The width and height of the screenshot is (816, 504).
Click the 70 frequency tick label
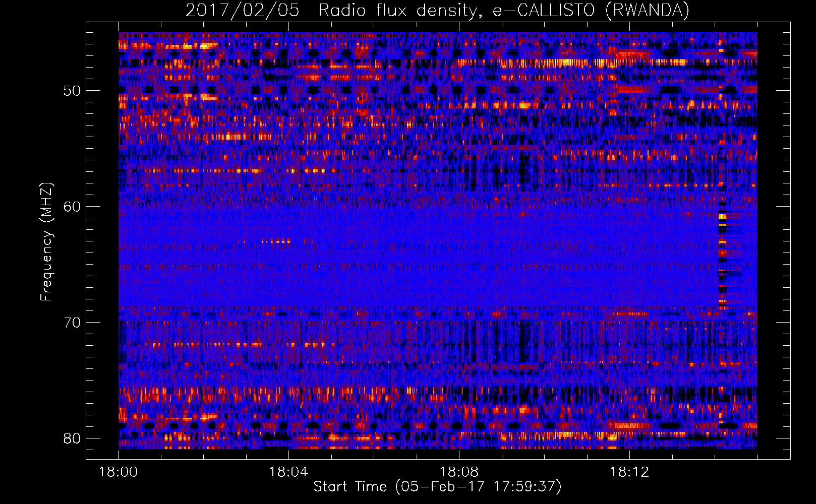click(72, 323)
